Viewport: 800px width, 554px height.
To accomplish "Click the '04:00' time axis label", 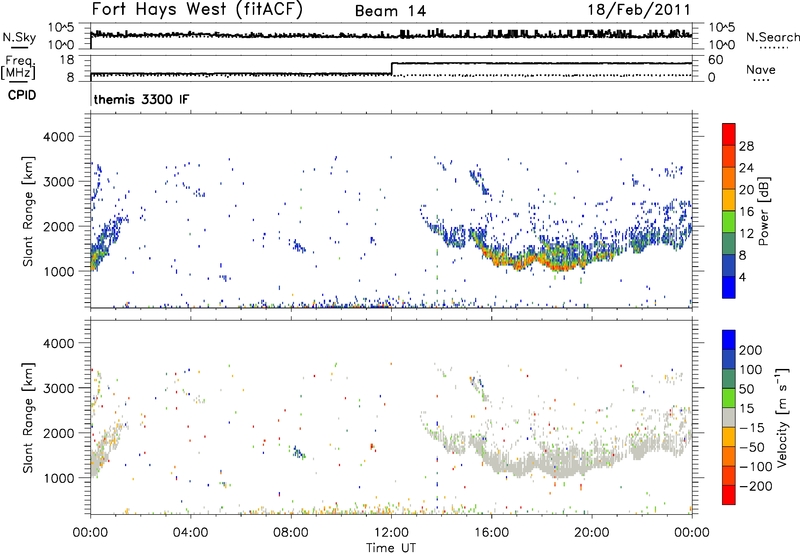I will 190,533.
